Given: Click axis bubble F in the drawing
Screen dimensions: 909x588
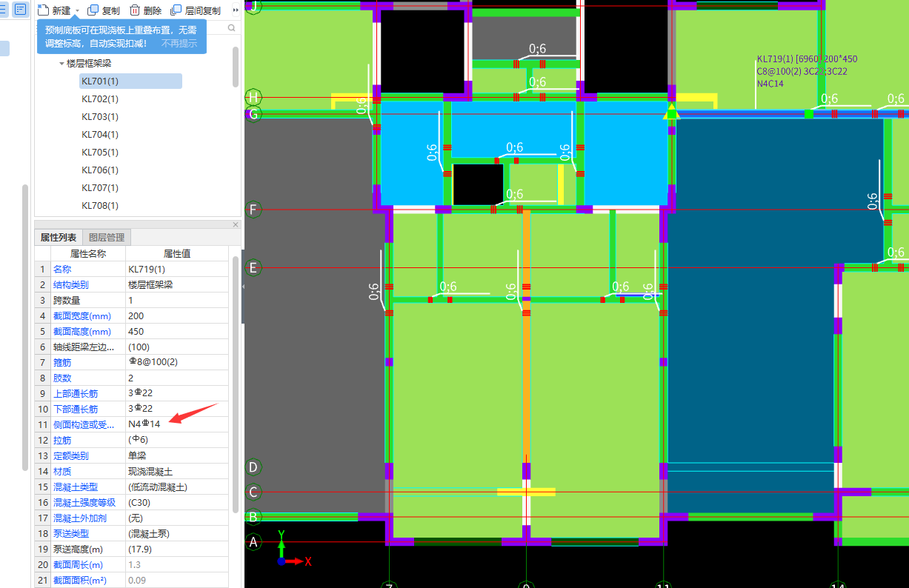Looking at the screenshot, I should click(253, 210).
